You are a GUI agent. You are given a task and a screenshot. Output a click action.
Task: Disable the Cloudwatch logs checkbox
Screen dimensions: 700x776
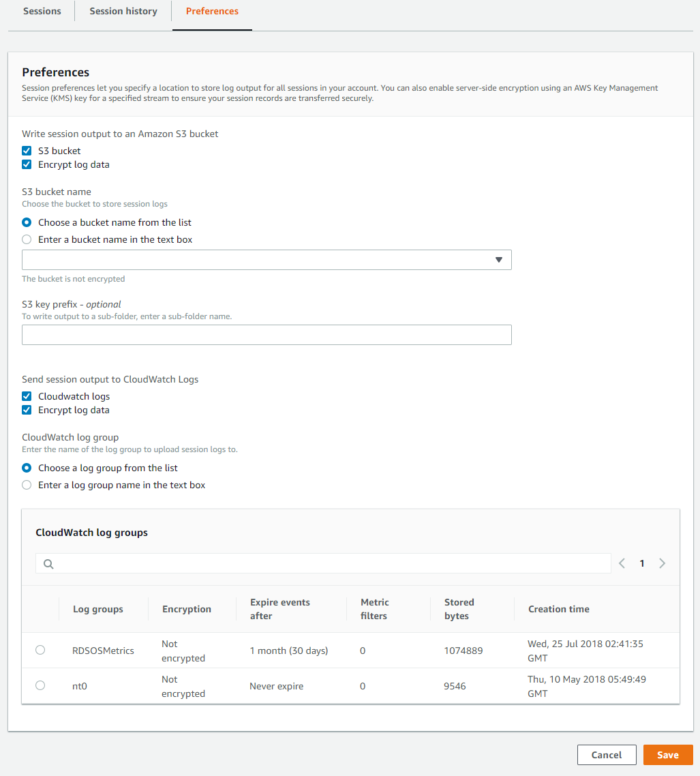[x=27, y=396]
